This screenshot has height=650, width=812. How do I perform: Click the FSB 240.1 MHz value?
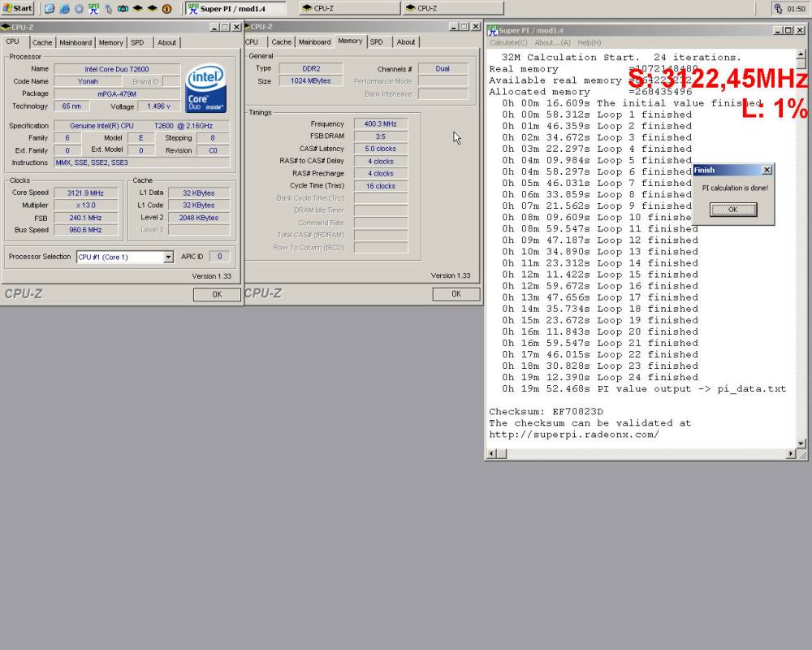(x=85, y=218)
